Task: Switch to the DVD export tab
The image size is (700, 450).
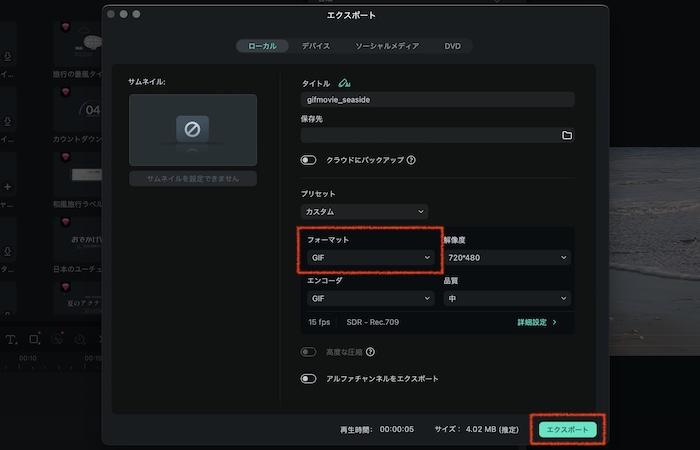Action: click(452, 46)
